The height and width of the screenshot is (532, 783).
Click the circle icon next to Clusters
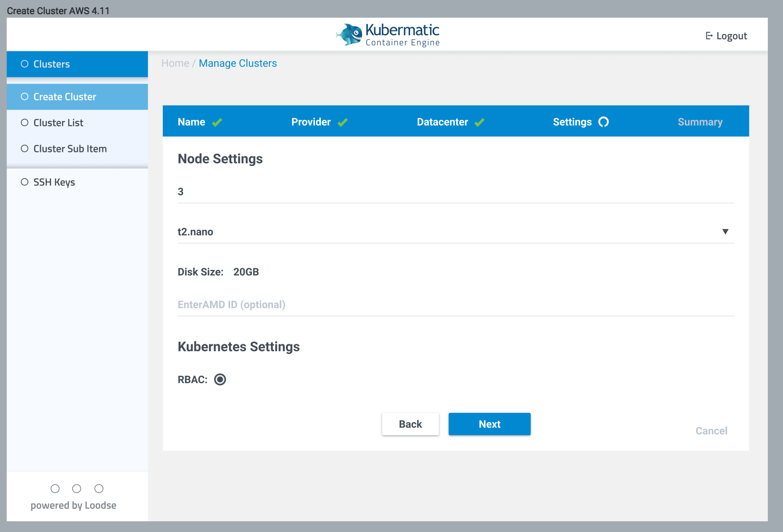point(25,64)
